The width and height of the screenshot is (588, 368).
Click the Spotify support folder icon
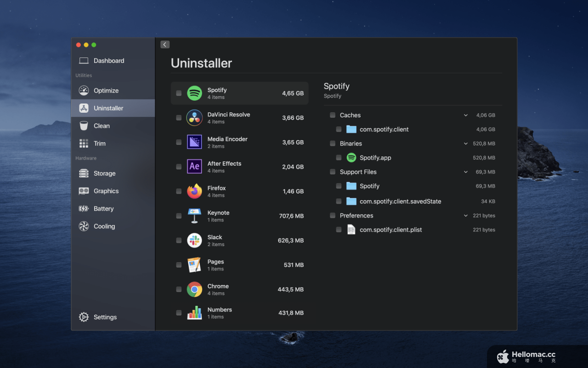tap(351, 186)
